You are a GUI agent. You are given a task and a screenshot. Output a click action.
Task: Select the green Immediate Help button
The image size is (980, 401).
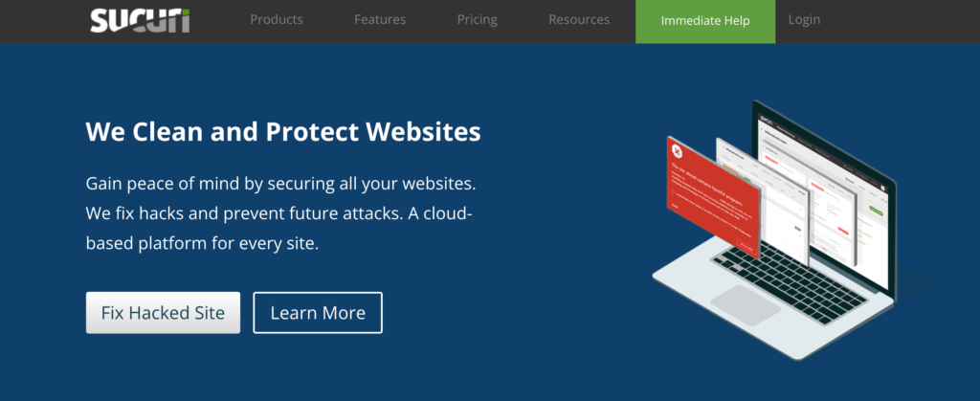(x=705, y=22)
